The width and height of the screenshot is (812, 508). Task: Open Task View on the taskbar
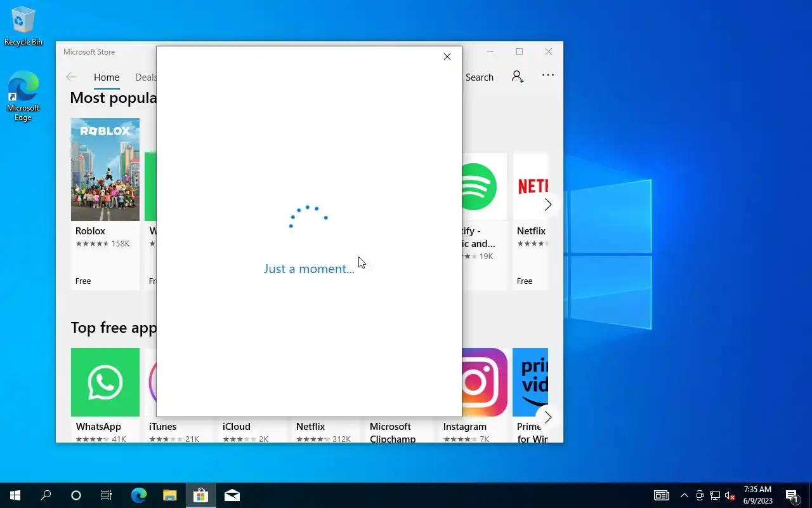coord(107,495)
